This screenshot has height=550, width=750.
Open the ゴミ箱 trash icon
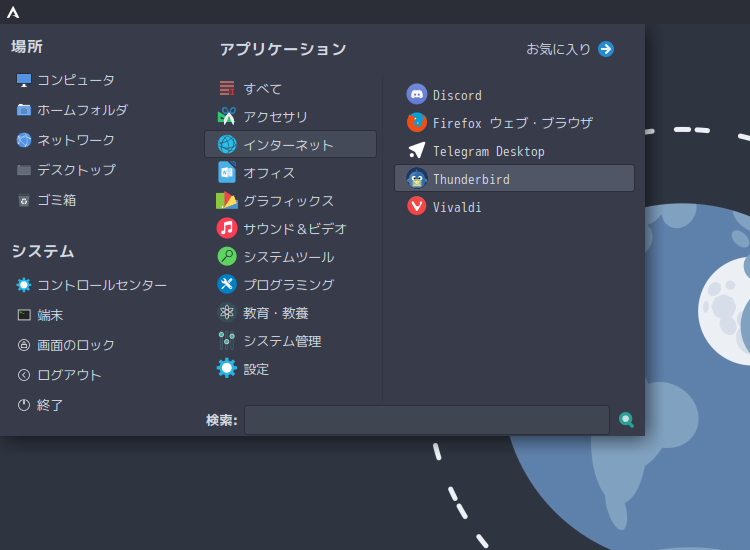(23, 200)
